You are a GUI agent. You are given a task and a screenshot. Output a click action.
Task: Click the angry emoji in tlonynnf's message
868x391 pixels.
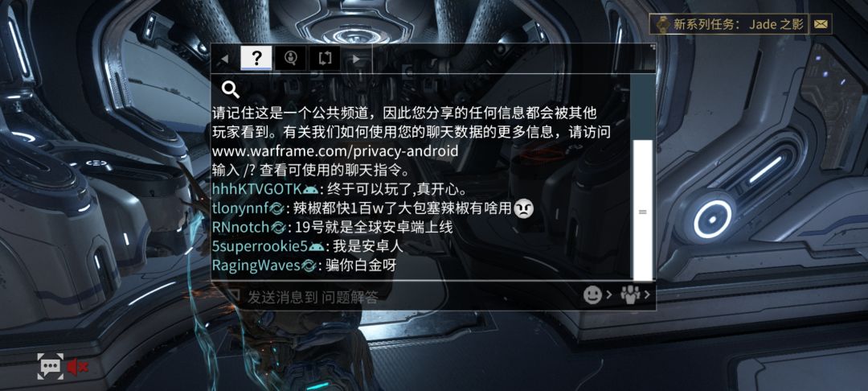click(x=523, y=208)
